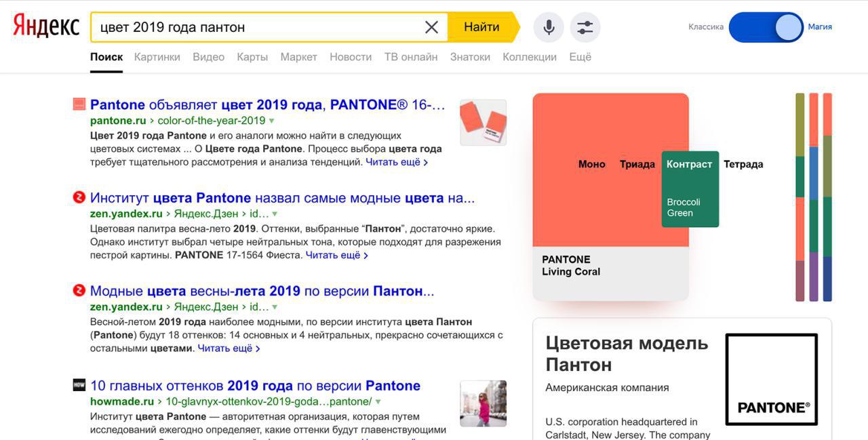Start voice search with microphone icon
This screenshot has width=868, height=440.
pyautogui.click(x=549, y=27)
